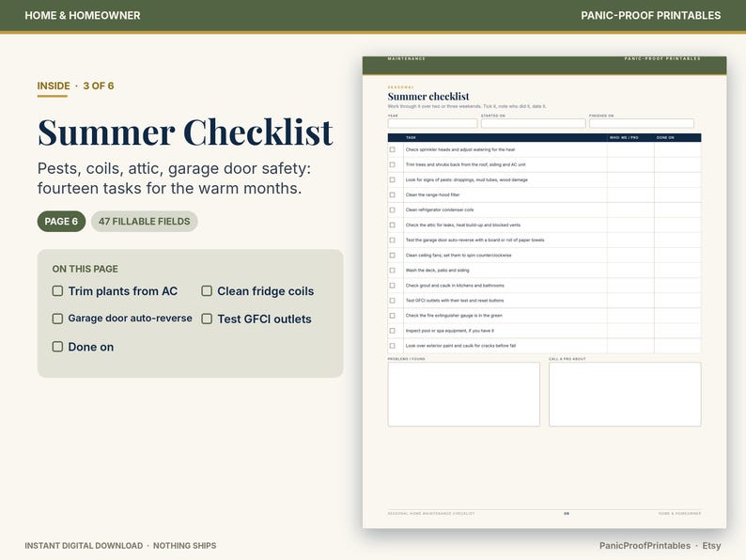Click the Call a pro about text box
Image resolution: width=746 pixels, height=560 pixels.
pos(625,395)
